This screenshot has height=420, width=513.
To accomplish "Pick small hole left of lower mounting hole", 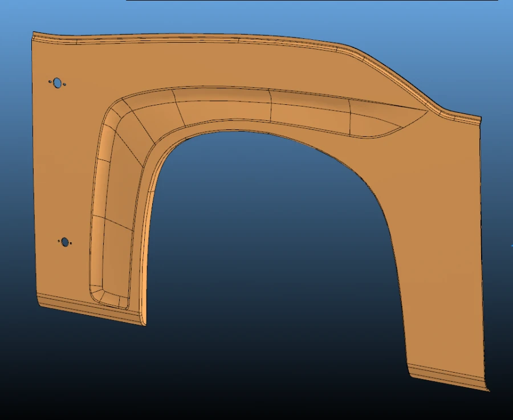I will pos(59,241).
